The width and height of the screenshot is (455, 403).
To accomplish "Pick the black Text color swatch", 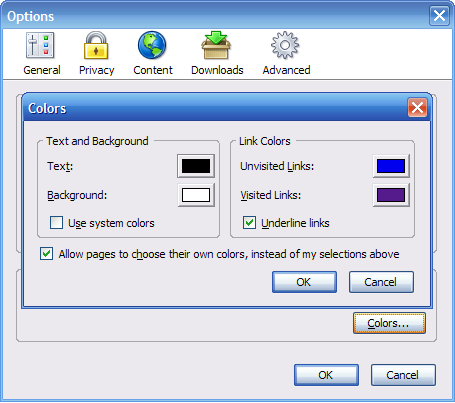I will click(196, 166).
